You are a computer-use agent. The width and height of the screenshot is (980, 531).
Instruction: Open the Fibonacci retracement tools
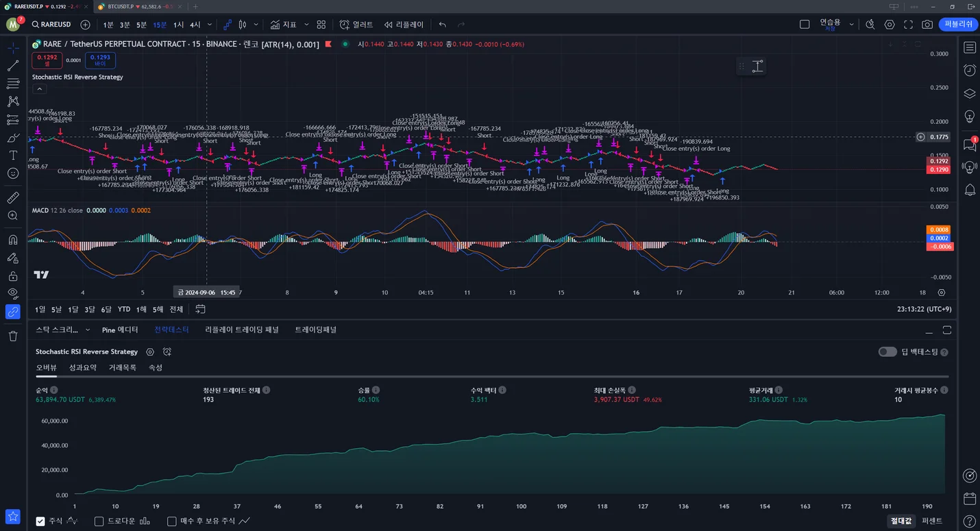(13, 84)
